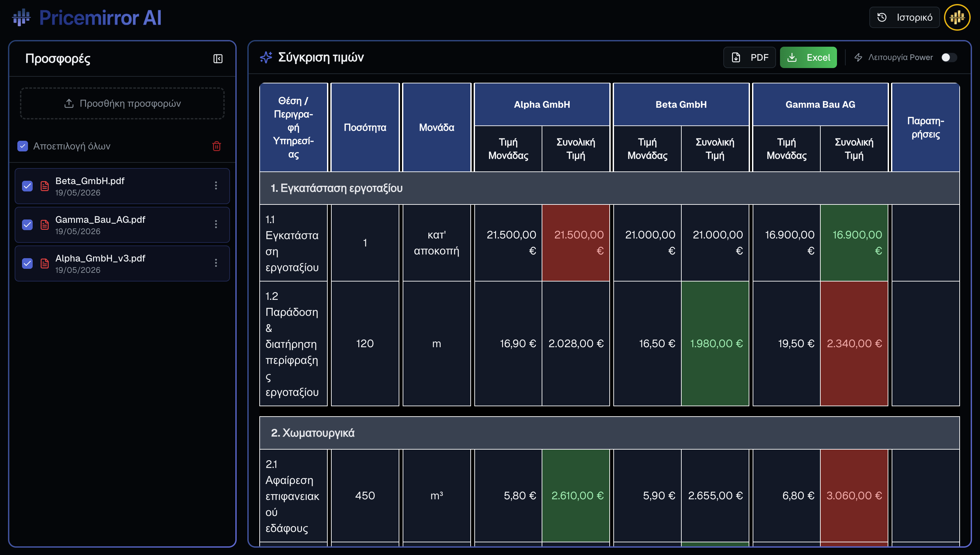This screenshot has width=980, height=555.
Task: Click the Gamma_Bau_AG.pdf file icon
Action: pyautogui.click(x=45, y=224)
